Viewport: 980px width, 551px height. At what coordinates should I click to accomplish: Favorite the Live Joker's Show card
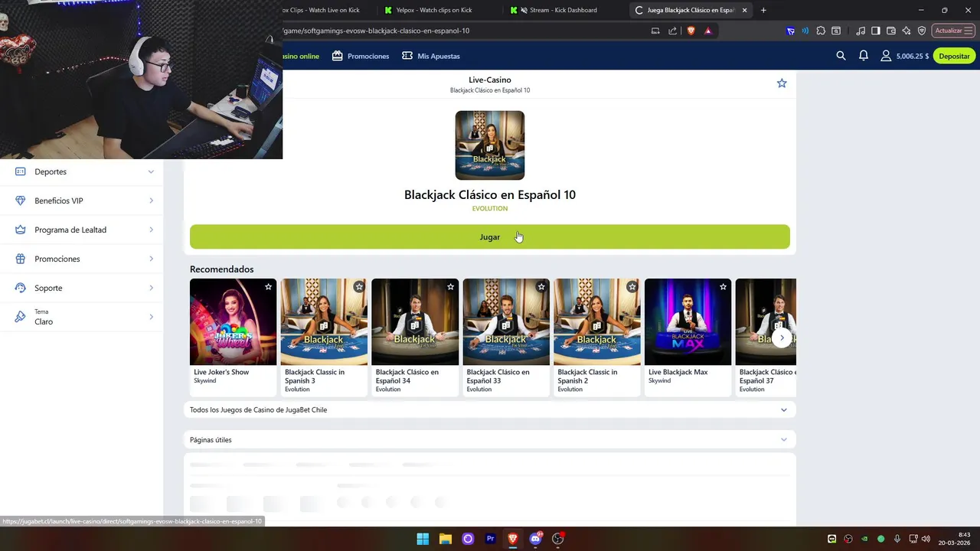(x=268, y=287)
